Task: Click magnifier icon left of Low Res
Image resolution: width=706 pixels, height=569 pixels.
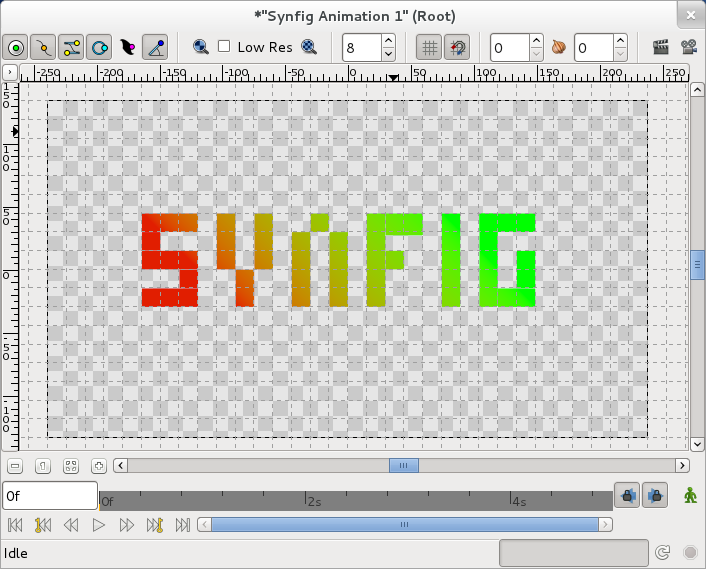Action: [x=201, y=47]
